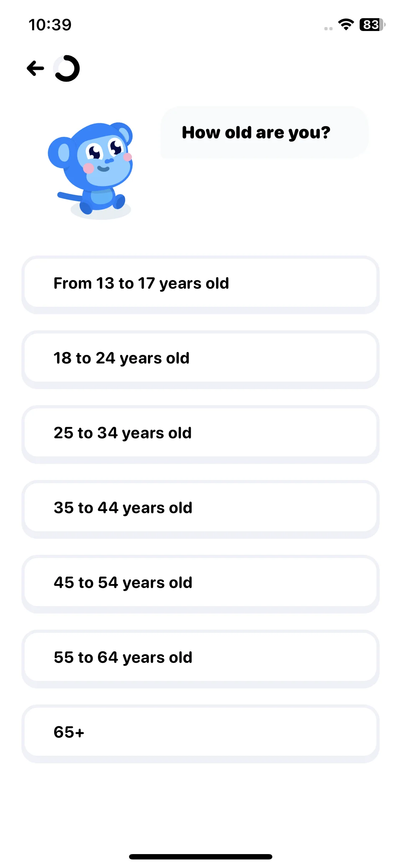Tap the home indicator bar
Viewport: 401px width, 868px height.
200,857
